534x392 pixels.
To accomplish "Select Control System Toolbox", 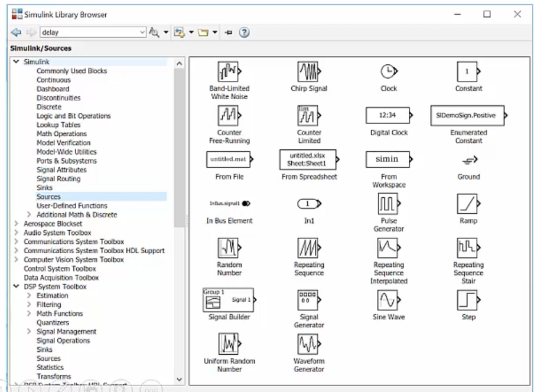I will (60, 269).
